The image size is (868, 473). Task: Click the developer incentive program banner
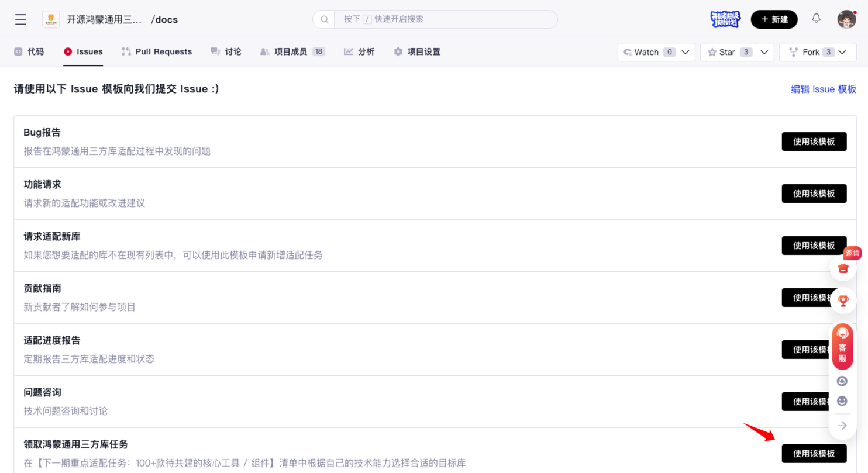pyautogui.click(x=725, y=19)
